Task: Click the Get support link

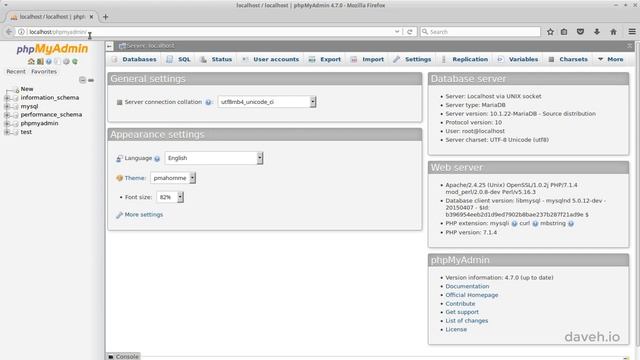Action: pos(462,312)
